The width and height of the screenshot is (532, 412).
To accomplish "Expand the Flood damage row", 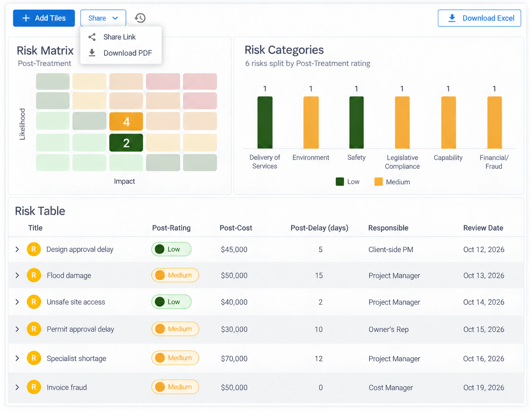I will [x=17, y=275].
